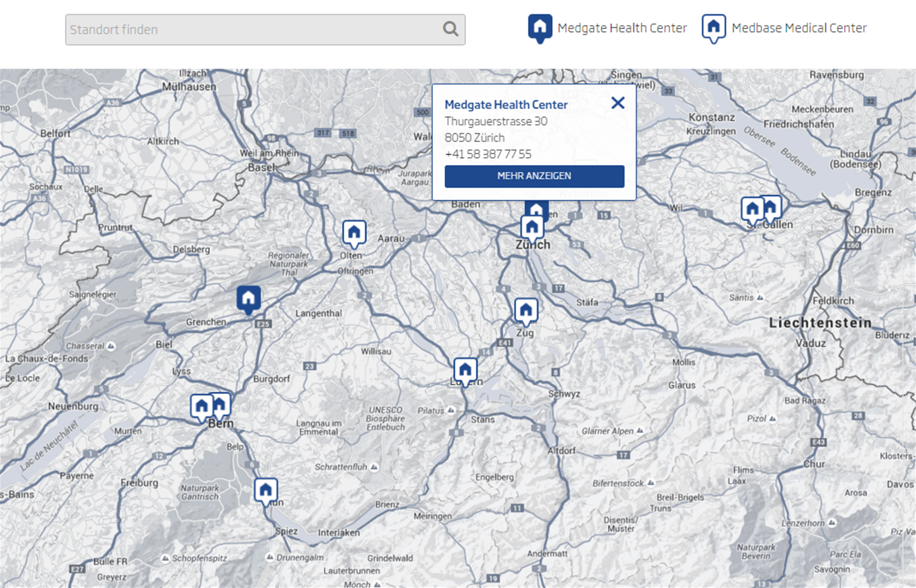The image size is (916, 588).
Task: Select the map marker at Zug
Action: 526,311
